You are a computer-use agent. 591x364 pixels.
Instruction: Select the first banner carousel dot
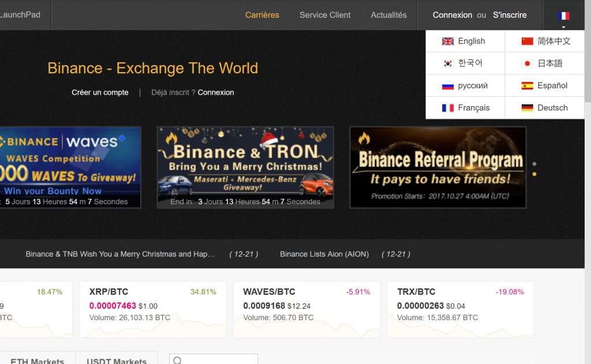[534, 164]
